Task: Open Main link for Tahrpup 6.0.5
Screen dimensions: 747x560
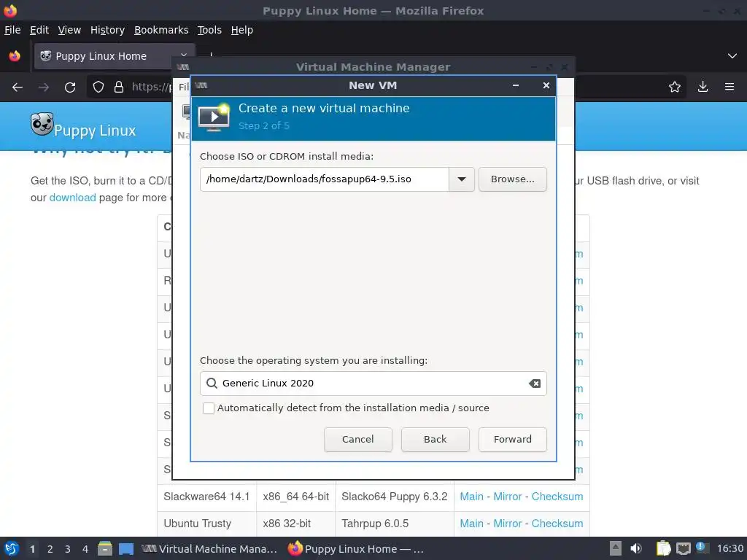Action: tap(472, 524)
